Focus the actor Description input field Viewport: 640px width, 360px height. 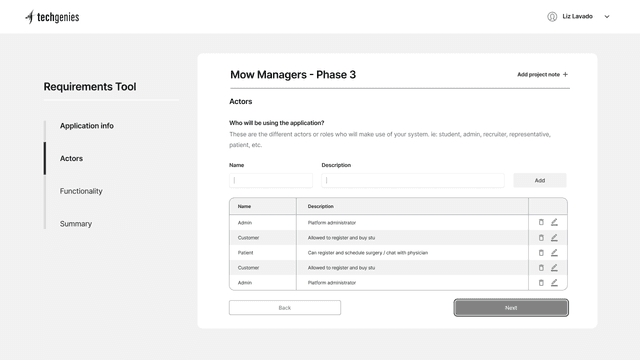click(413, 180)
